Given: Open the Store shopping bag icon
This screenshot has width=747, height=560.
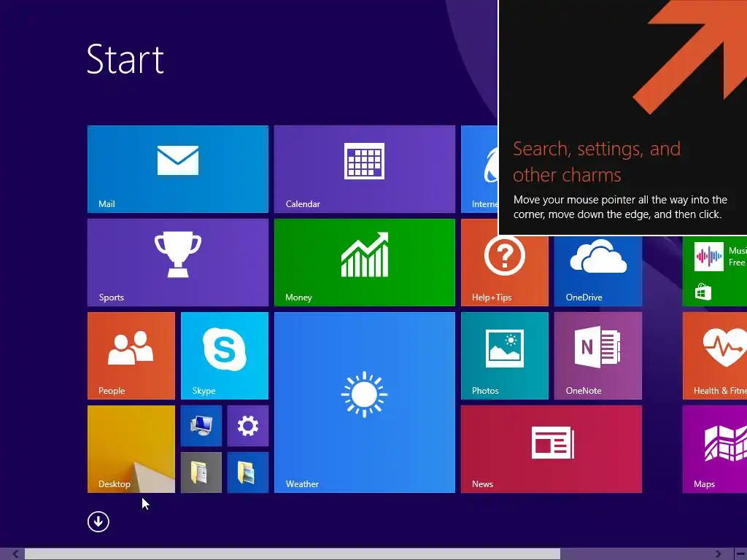Looking at the screenshot, I should [703, 292].
